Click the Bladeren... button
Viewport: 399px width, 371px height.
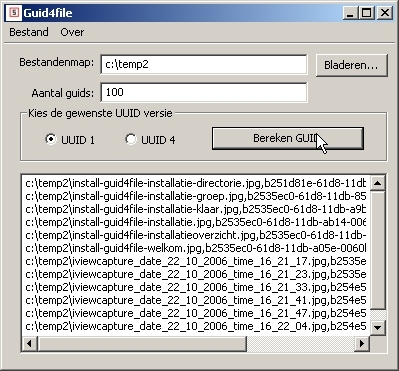[351, 65]
